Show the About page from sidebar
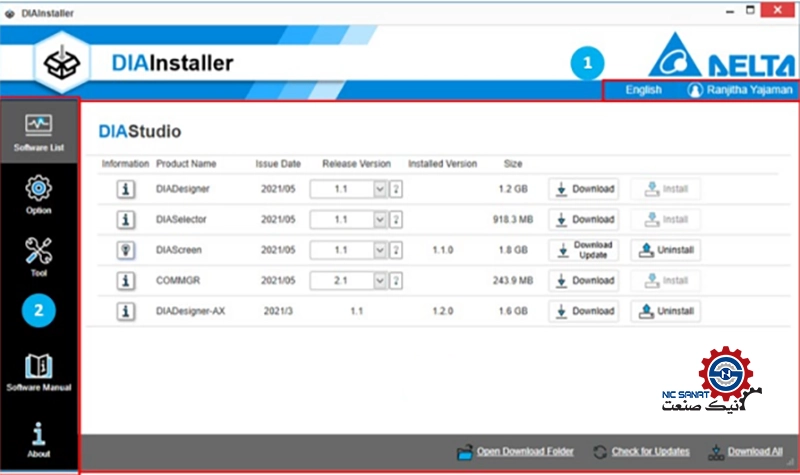 [x=38, y=438]
